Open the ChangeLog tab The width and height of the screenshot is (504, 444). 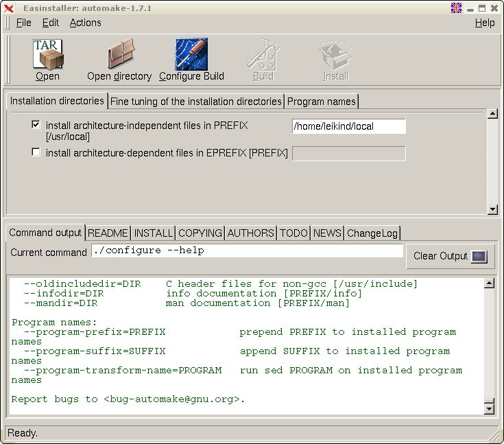coord(372,233)
